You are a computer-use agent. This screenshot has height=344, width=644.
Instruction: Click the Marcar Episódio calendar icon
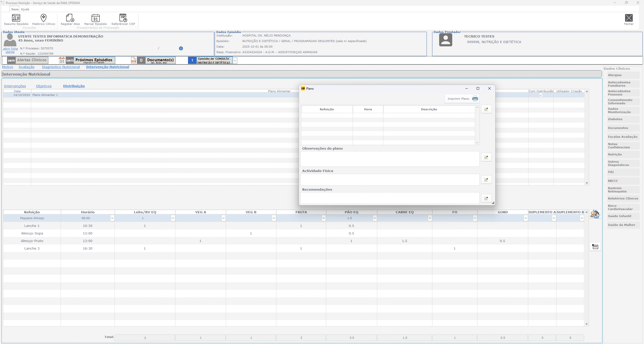[x=95, y=18]
